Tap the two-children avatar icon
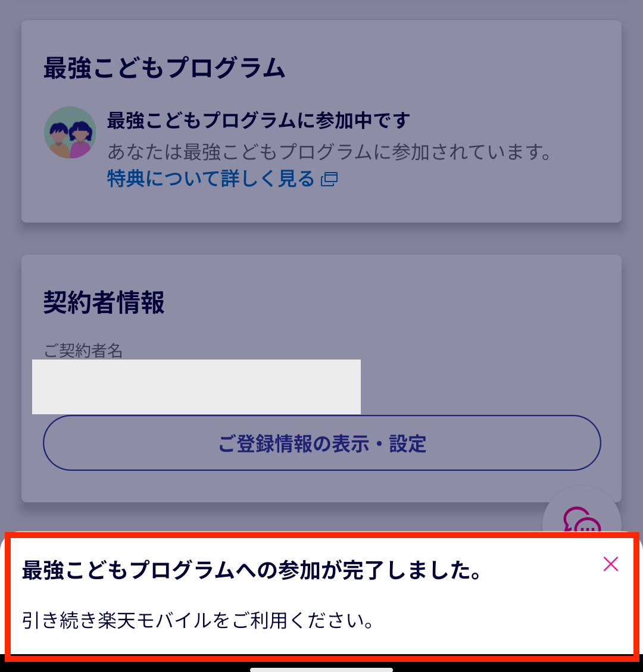The image size is (643, 672). click(x=70, y=132)
